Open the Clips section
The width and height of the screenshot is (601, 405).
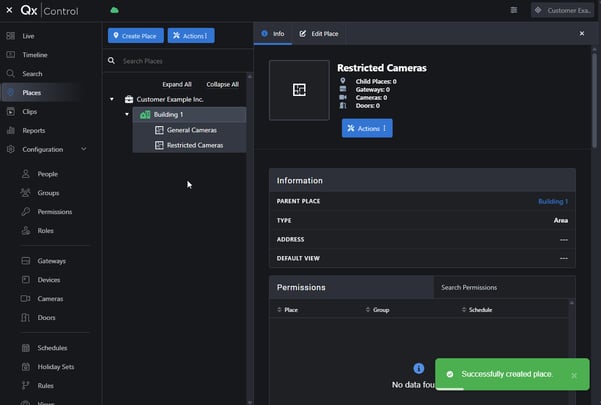point(30,111)
